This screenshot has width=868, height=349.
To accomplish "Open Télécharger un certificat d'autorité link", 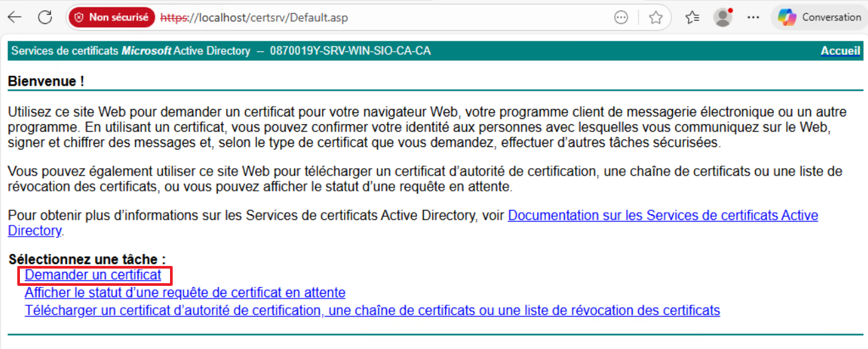I will 372,310.
